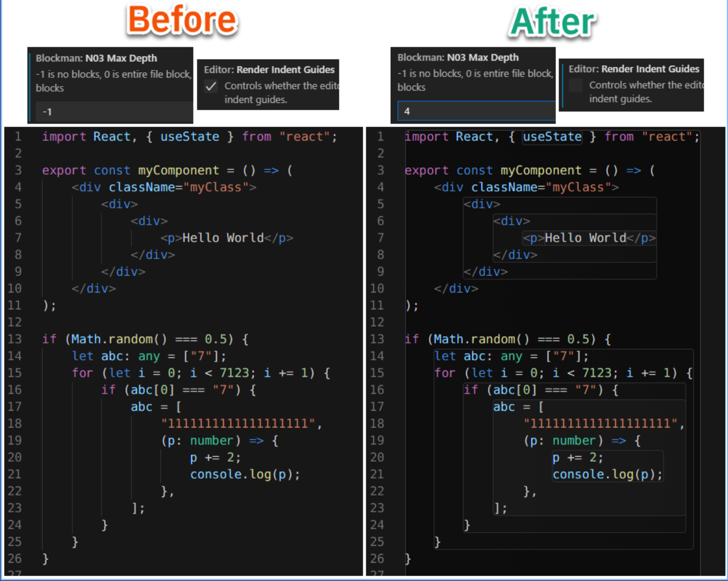
Task: Enable Render Indent Guides checkbox in After panel
Action: click(575, 85)
